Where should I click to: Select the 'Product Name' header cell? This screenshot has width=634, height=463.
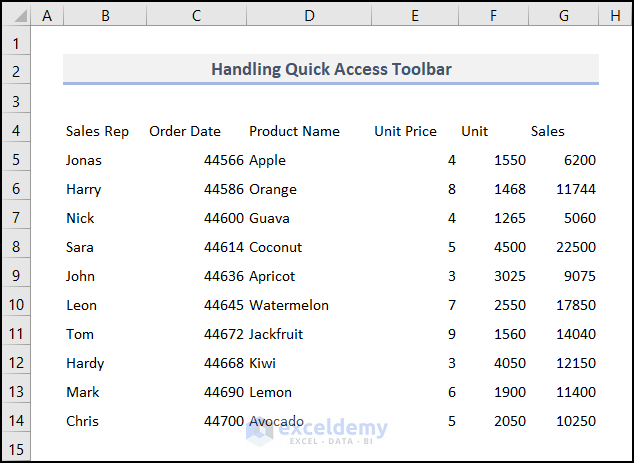[x=294, y=131]
